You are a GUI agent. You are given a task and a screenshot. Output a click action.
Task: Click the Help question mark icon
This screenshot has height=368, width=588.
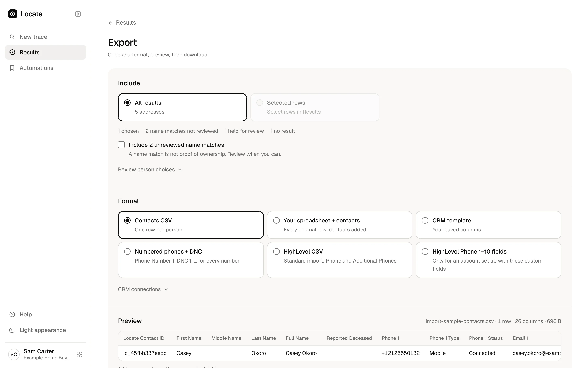(x=12, y=314)
